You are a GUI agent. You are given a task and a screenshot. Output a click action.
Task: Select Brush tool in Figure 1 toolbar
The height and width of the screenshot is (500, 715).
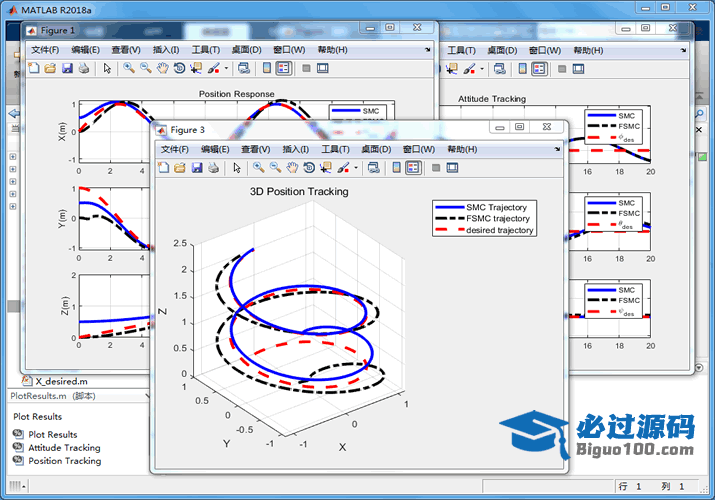(x=213, y=68)
